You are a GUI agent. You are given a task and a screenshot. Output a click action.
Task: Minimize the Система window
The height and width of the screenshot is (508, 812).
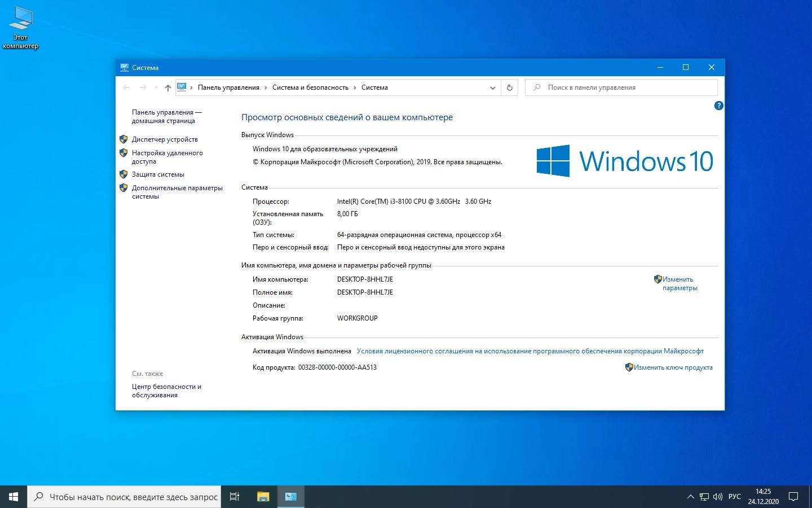point(660,67)
